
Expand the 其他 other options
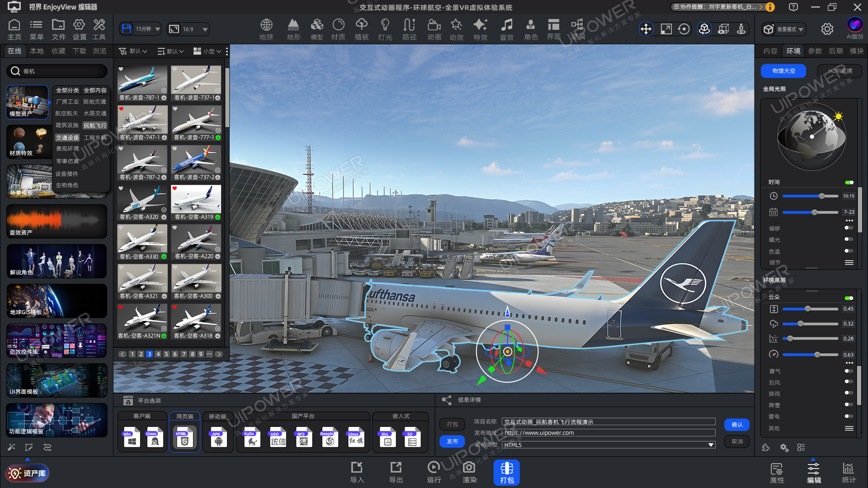[x=849, y=428]
